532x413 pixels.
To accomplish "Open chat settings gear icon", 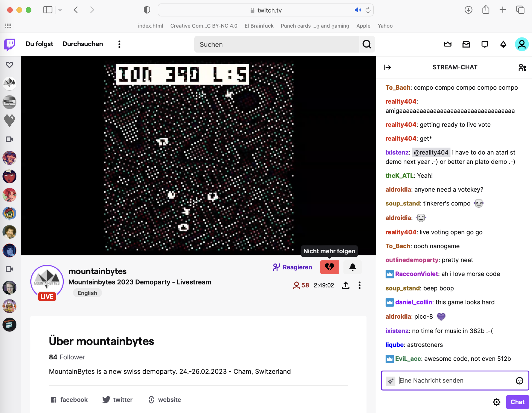I will pyautogui.click(x=496, y=402).
